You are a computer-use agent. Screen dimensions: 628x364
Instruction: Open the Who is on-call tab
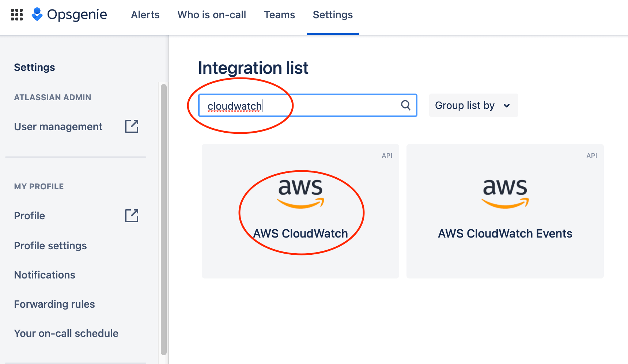[x=212, y=15]
